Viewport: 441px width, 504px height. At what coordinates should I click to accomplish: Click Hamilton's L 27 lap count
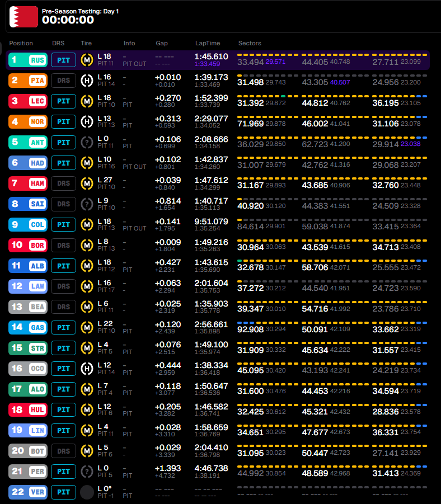(105, 180)
